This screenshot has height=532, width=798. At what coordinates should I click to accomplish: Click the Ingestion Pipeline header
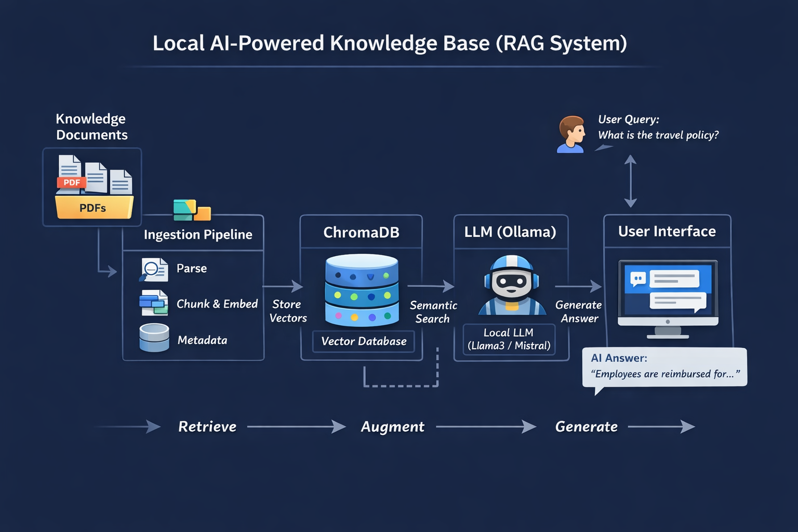point(198,235)
